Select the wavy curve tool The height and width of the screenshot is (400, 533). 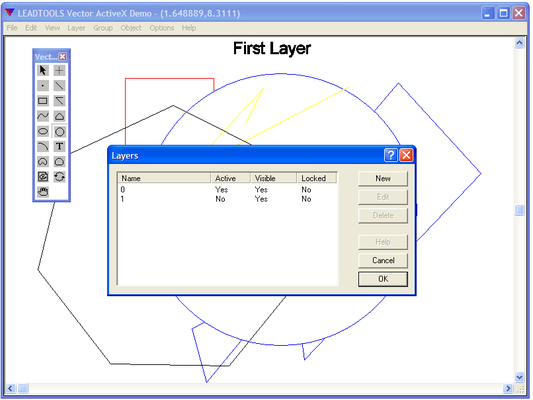click(43, 116)
